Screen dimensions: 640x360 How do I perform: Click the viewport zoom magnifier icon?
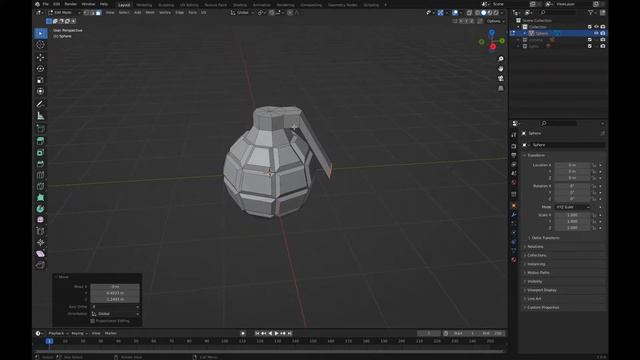pyautogui.click(x=501, y=59)
